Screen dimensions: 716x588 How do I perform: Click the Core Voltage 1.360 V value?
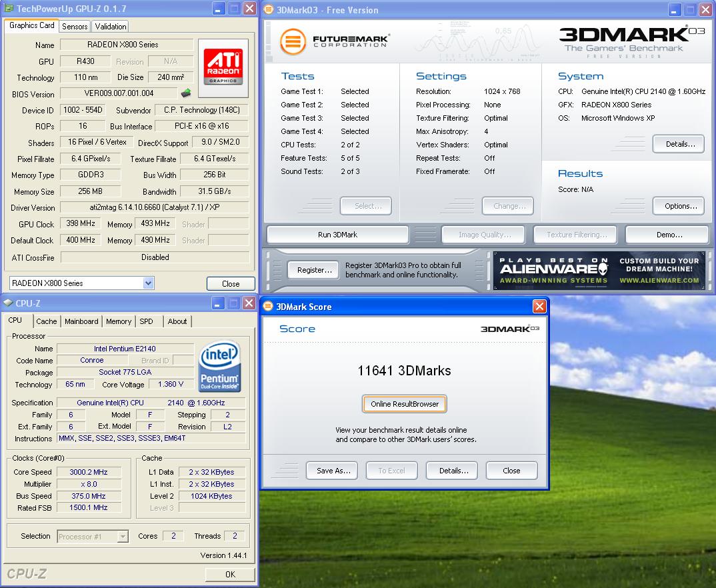click(x=171, y=385)
